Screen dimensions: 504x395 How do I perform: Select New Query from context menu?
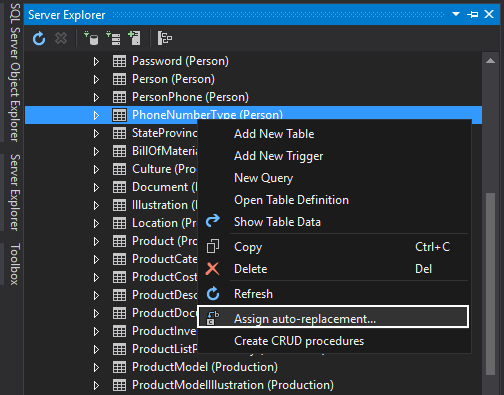(334, 178)
